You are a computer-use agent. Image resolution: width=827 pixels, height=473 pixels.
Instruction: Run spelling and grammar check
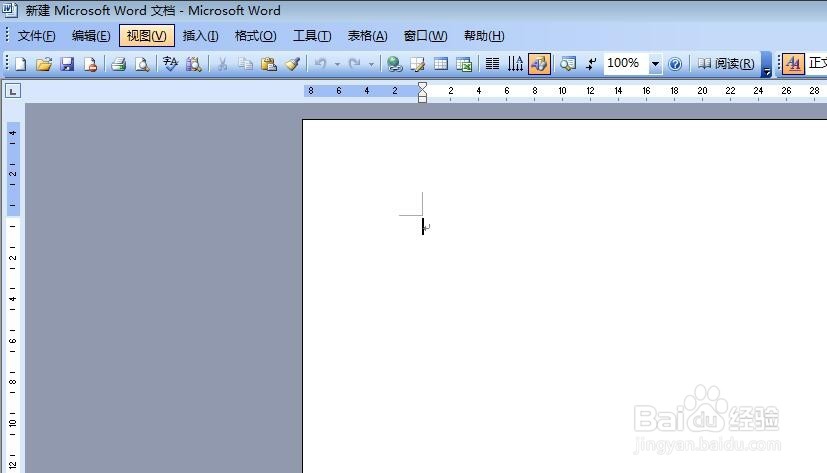[170, 64]
